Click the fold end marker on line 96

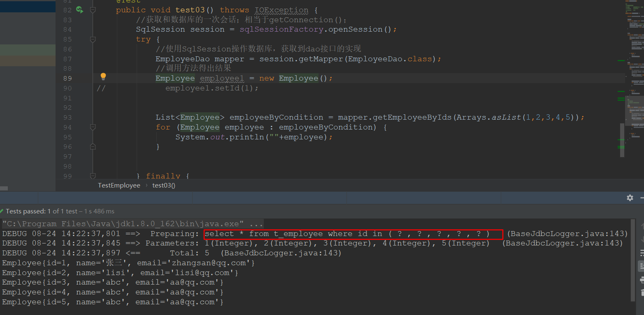coord(93,147)
